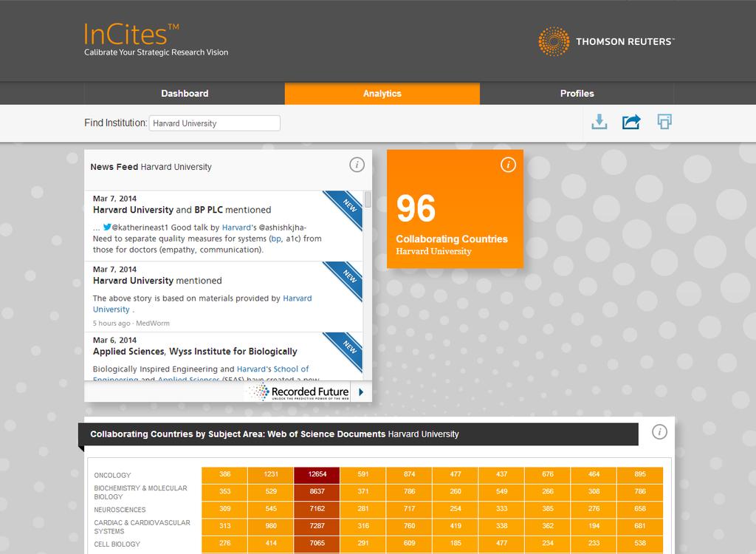Click the 874 cell in the Oncology row
This screenshot has height=554, width=756.
click(x=409, y=474)
